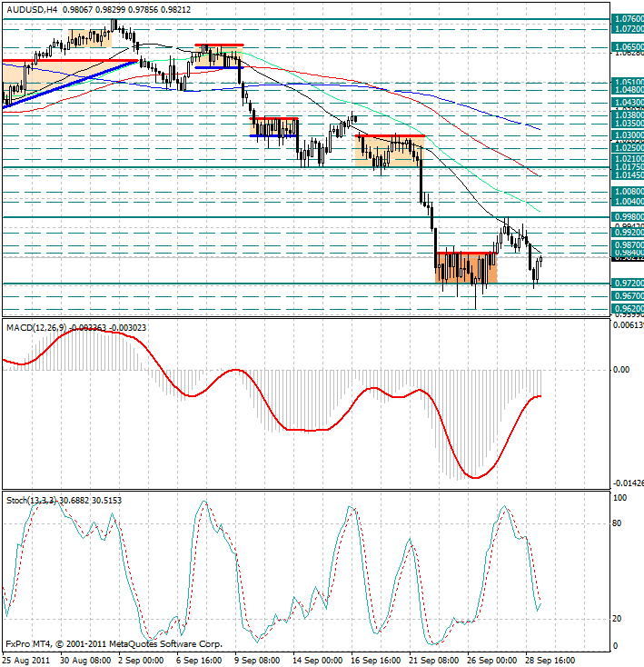The width and height of the screenshot is (644, 667).
Task: Select the orange rectangle below the 1.0300 red line
Action: (390, 151)
